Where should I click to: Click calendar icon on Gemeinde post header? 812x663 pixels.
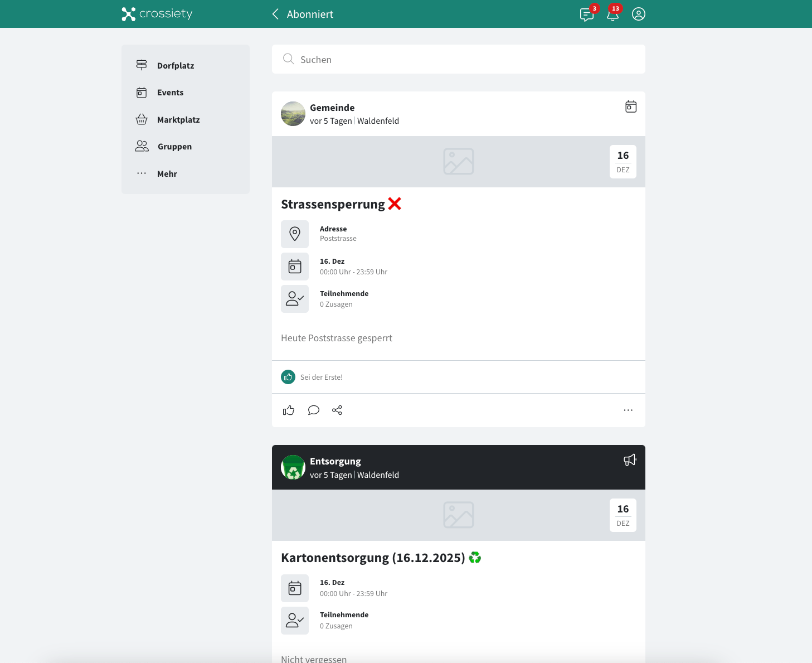point(631,107)
